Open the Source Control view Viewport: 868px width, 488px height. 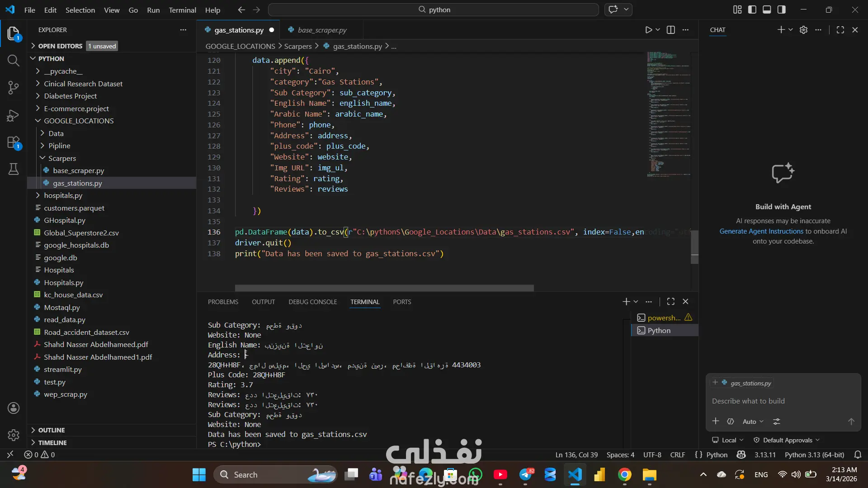13,88
